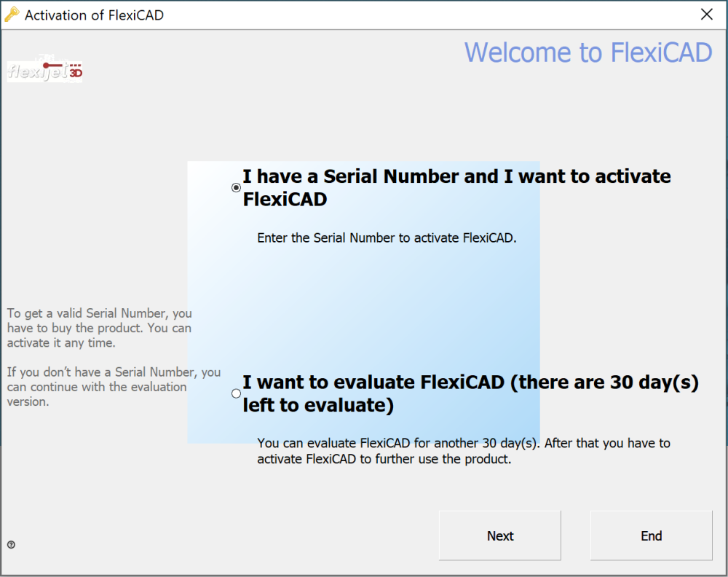
Task: Click the red 3D badge in the logo
Action: 76,72
